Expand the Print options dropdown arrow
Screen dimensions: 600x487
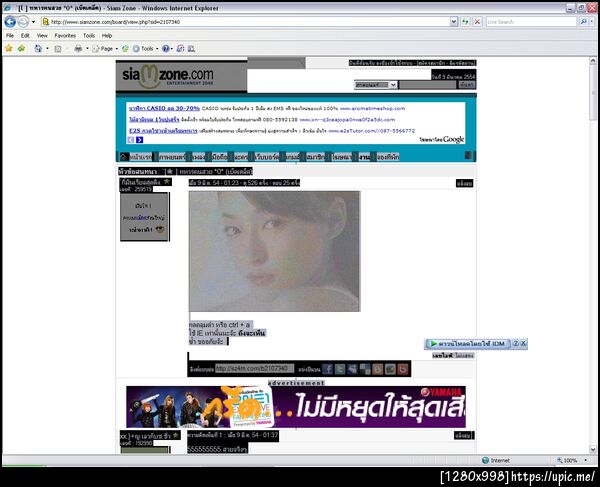tap(87, 49)
